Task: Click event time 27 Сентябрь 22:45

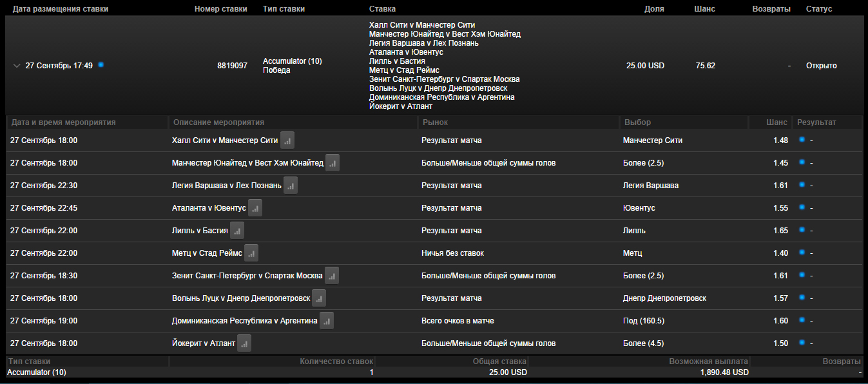Action: click(44, 208)
